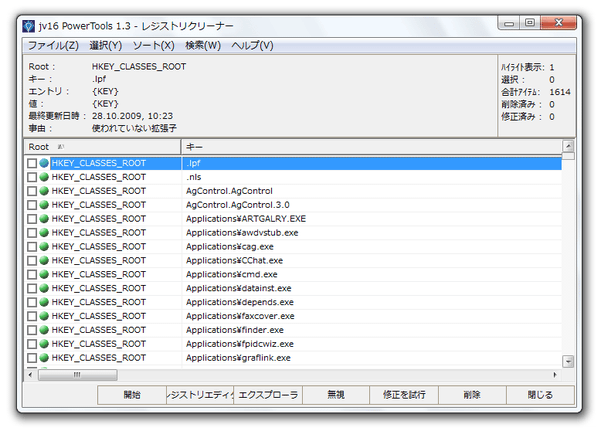This screenshot has height=431, width=601.
Task: Click the 無視 button
Action: [x=336, y=395]
